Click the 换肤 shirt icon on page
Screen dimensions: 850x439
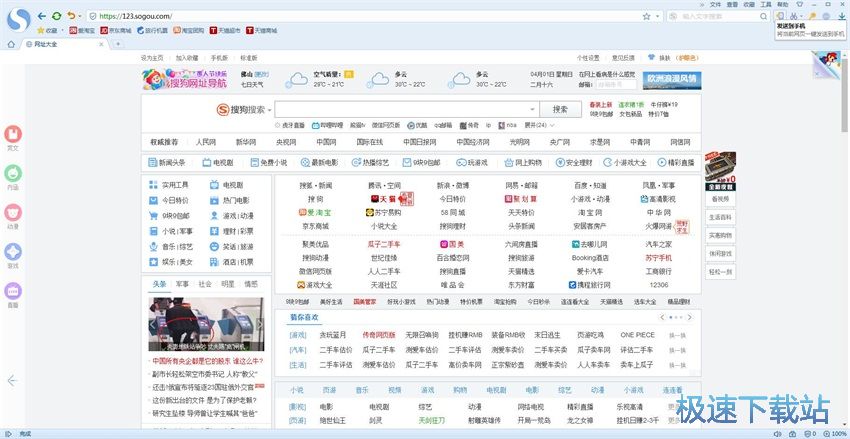pyautogui.click(x=651, y=57)
